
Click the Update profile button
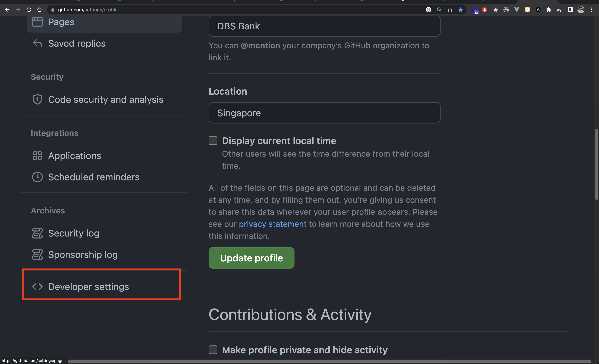click(x=251, y=258)
